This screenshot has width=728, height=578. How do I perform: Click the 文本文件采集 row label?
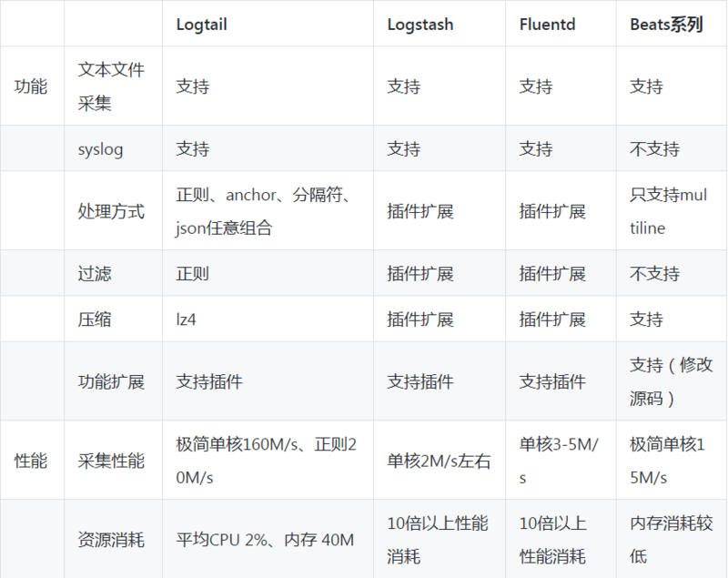111,86
